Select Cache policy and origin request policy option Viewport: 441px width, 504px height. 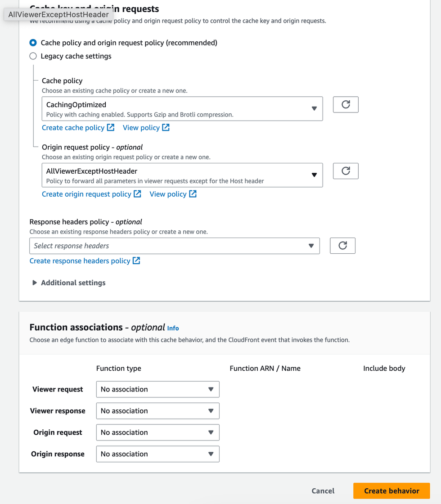33,43
